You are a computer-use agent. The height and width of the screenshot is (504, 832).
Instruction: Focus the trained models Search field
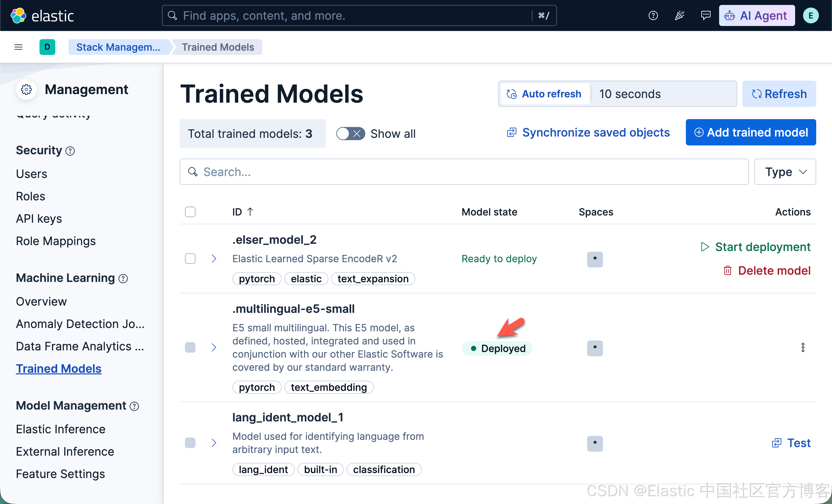464,172
